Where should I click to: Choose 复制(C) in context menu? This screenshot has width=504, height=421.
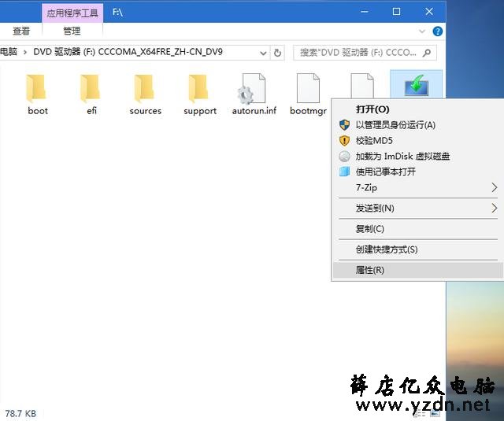pos(417,229)
